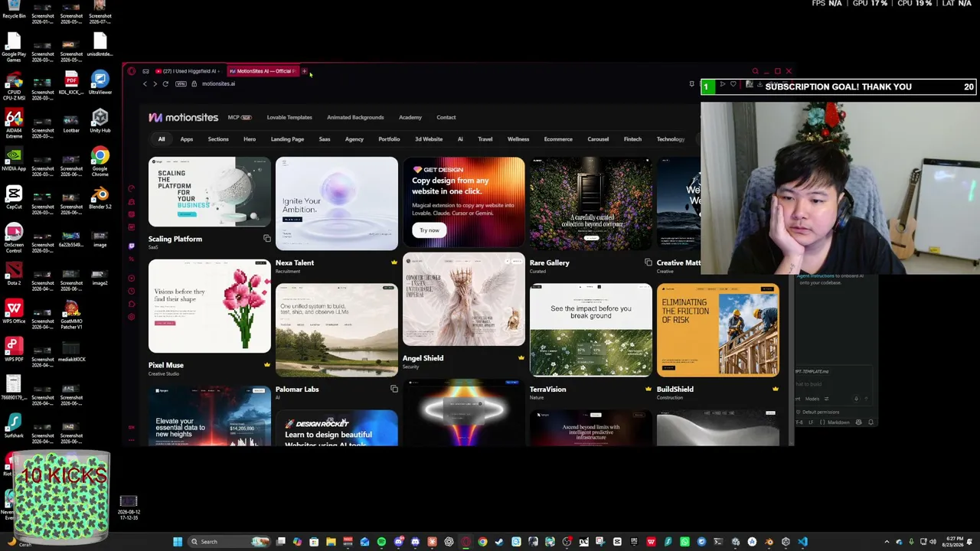Screen dimensions: 980x551
Task: Filter templates by Ecommerce
Action: tap(558, 139)
